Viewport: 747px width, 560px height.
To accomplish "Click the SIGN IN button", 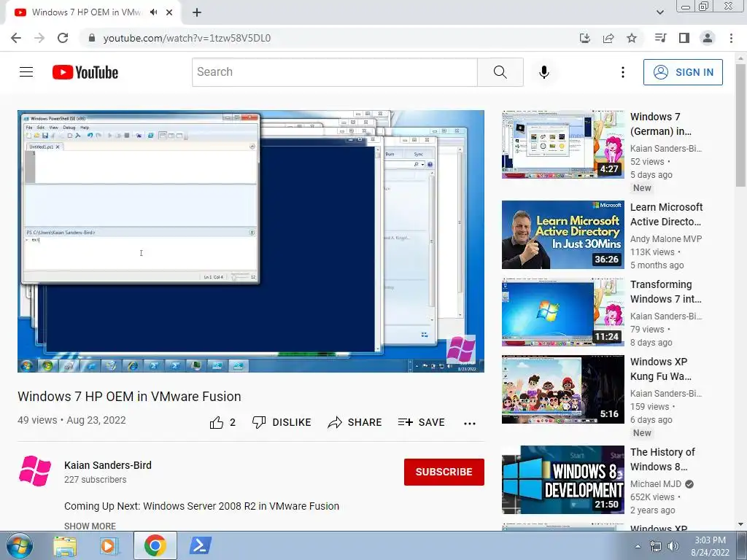I will click(683, 72).
